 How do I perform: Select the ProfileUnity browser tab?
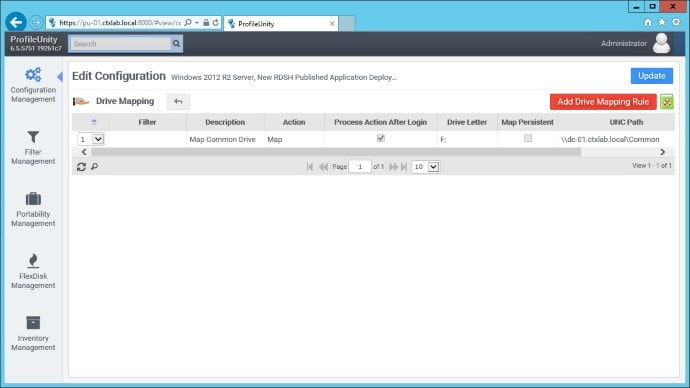(x=282, y=24)
